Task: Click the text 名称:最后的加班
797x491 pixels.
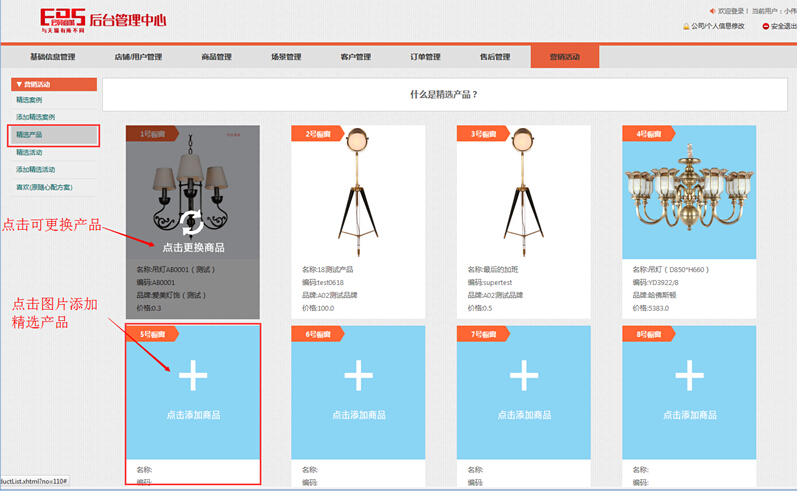Action: 493,270
